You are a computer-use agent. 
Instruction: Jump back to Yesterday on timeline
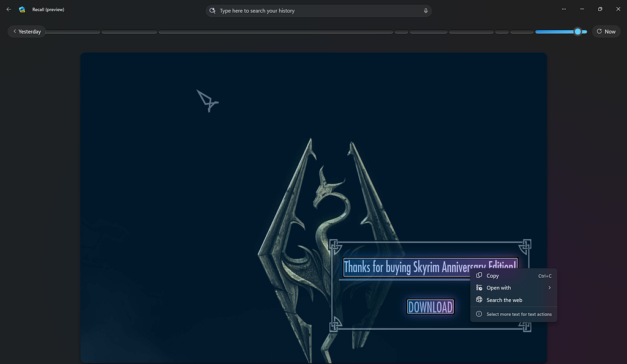click(x=27, y=32)
